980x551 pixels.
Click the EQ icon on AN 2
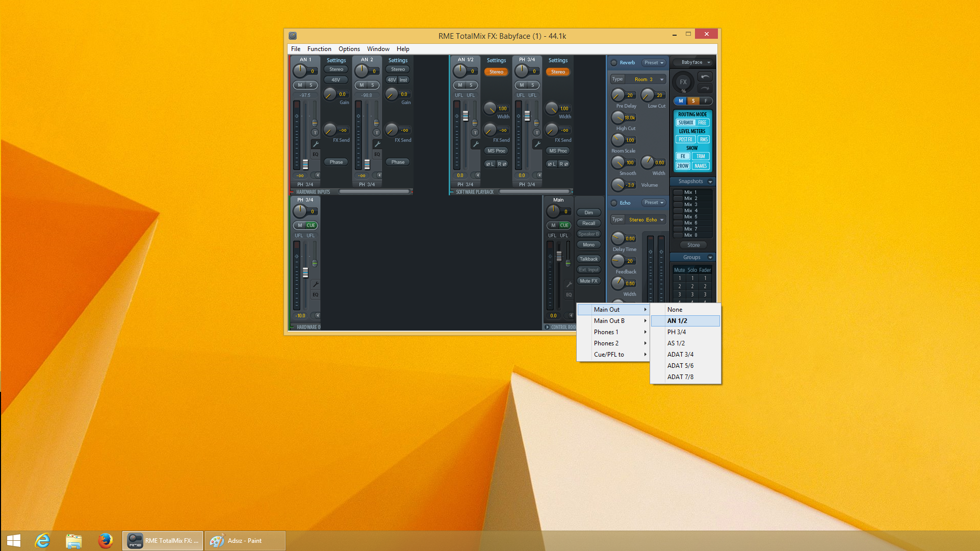point(377,154)
